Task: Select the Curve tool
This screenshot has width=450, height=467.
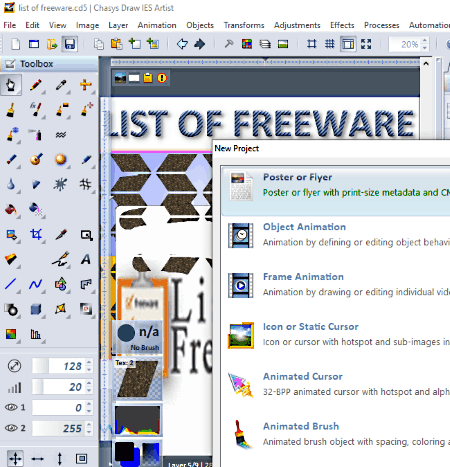Action: tap(36, 284)
